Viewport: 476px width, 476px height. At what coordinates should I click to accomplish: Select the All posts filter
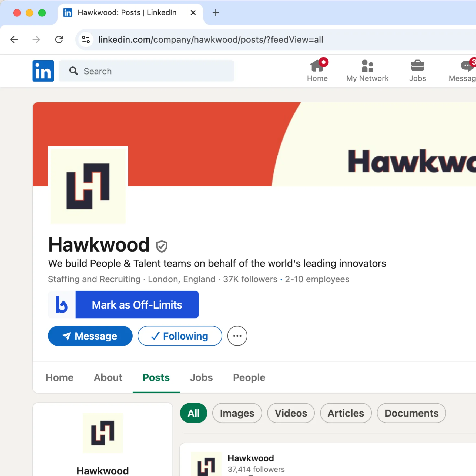click(193, 413)
